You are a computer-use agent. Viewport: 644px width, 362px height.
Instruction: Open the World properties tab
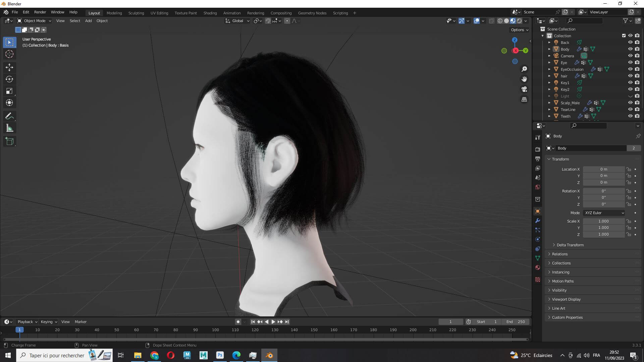pos(538,187)
